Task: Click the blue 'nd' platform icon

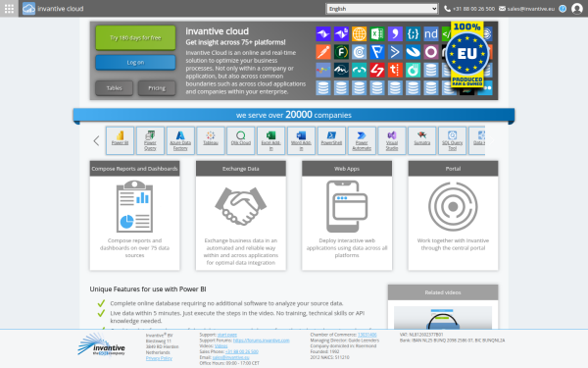Action: 431,33
